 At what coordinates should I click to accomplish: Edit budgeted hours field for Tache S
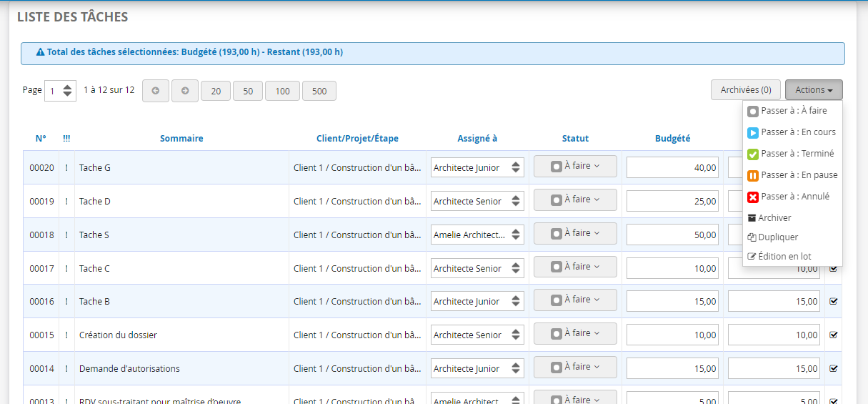pos(672,235)
